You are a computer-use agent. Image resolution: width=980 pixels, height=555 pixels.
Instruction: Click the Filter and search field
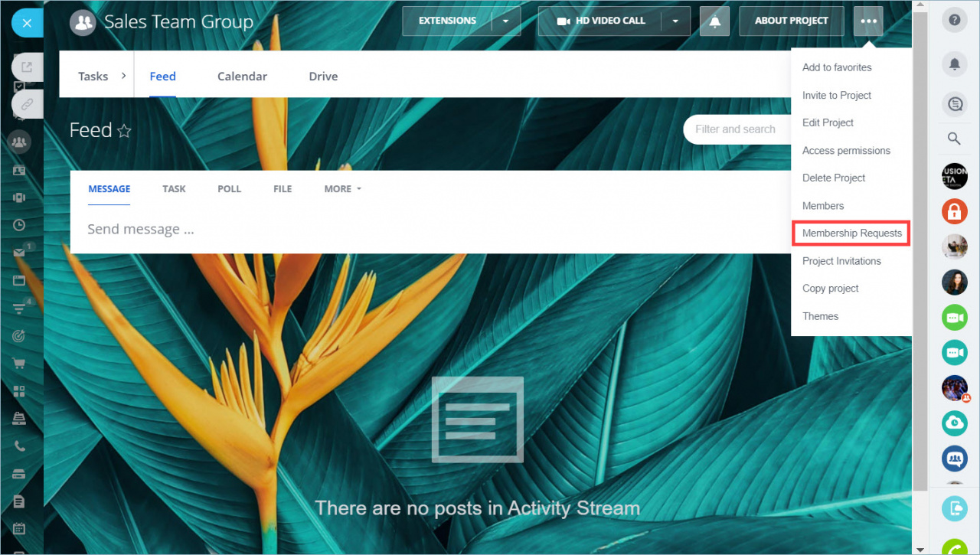(737, 129)
